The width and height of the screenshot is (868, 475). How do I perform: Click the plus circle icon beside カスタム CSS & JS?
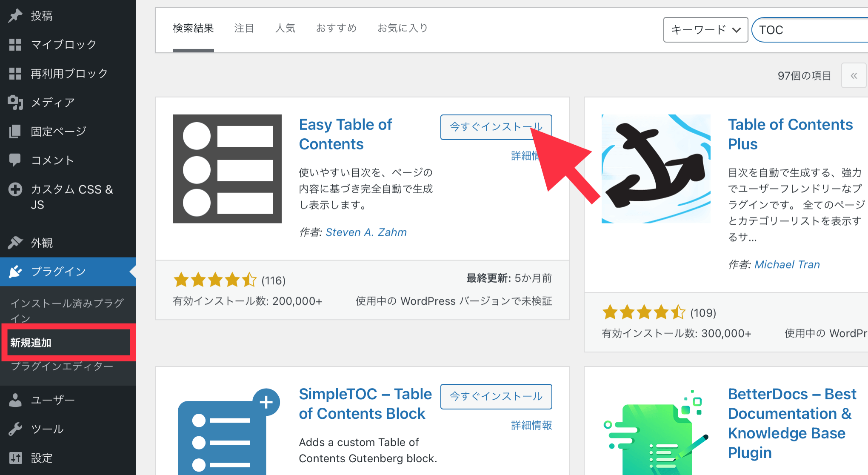[15, 189]
